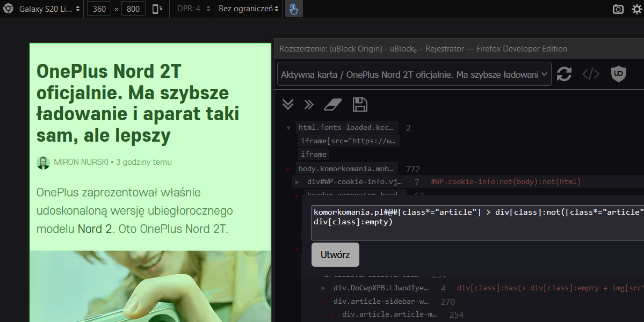Toggle touch simulation with the hand icon

(293, 9)
